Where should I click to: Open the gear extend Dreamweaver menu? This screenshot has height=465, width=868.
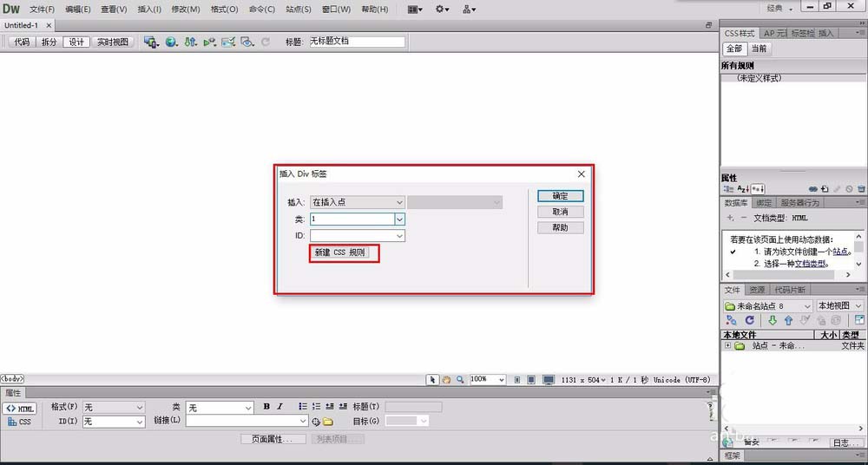pos(443,9)
